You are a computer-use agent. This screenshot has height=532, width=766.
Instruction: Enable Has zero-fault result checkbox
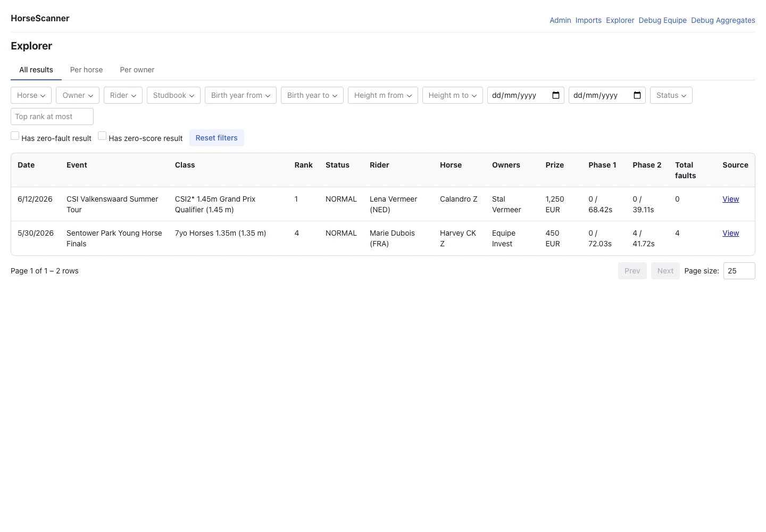pyautogui.click(x=15, y=136)
